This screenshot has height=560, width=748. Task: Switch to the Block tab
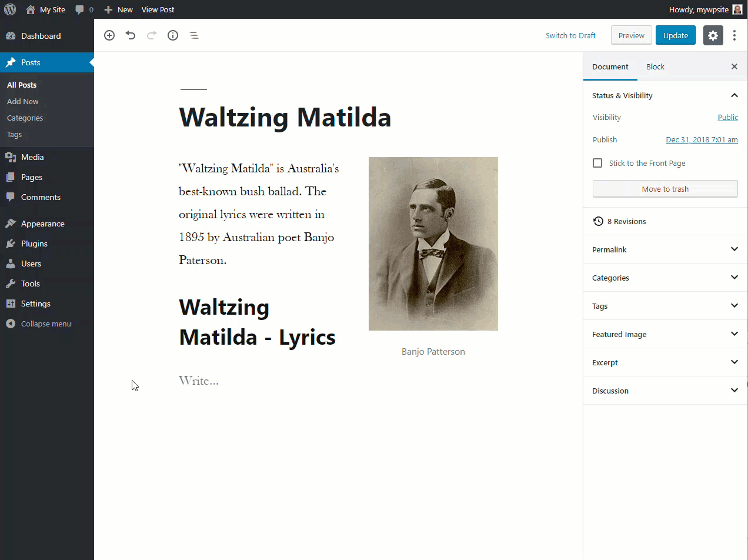click(x=655, y=66)
